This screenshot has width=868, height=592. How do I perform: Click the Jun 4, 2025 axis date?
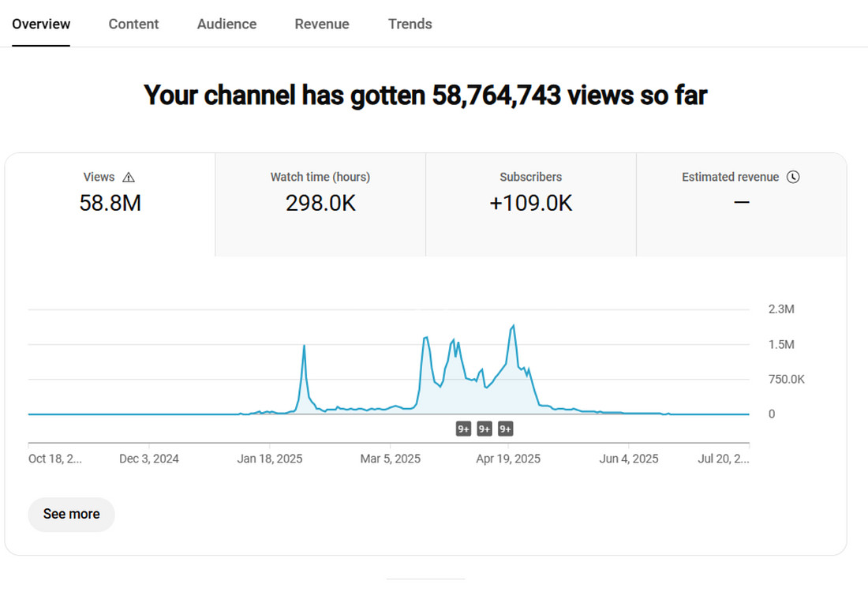click(x=629, y=459)
